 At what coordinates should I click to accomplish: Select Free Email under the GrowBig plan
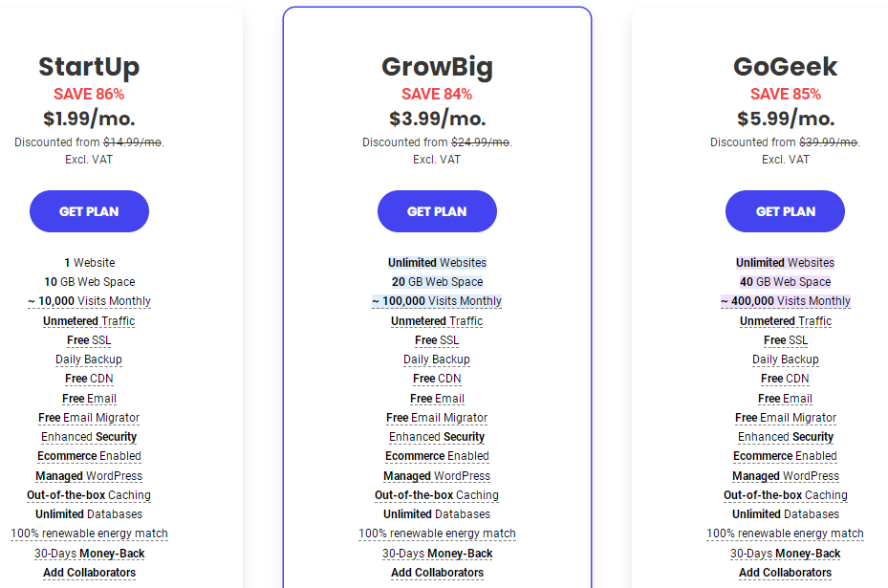pyautogui.click(x=437, y=398)
